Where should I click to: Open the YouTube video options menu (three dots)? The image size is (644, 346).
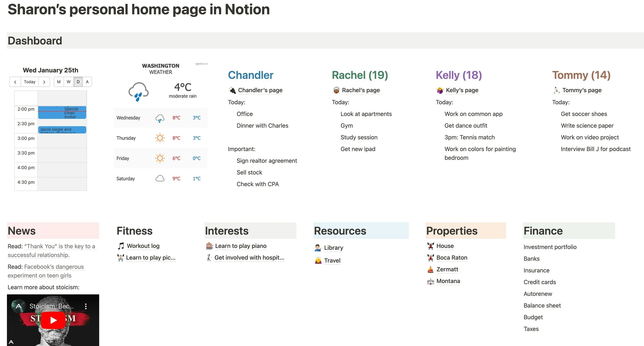pos(86,306)
